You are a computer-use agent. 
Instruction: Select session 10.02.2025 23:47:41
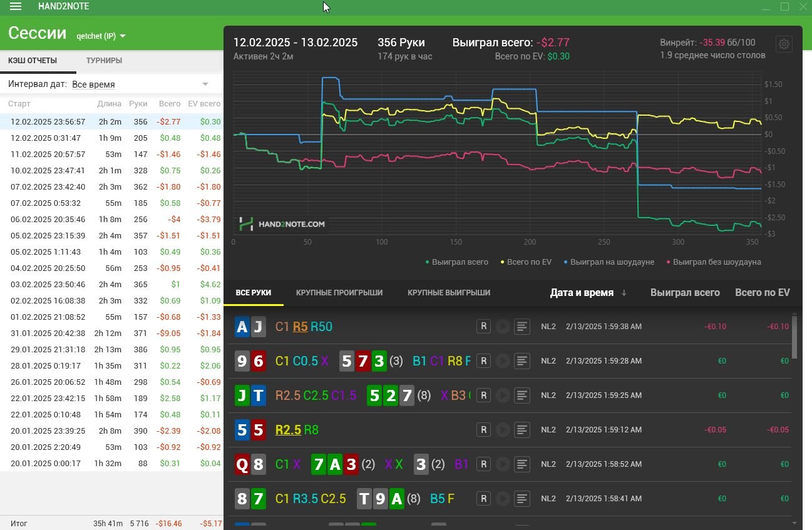[111, 170]
